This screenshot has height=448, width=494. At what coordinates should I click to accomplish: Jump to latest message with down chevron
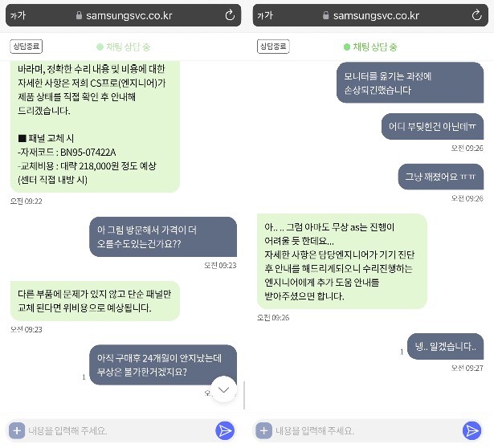[223, 389]
